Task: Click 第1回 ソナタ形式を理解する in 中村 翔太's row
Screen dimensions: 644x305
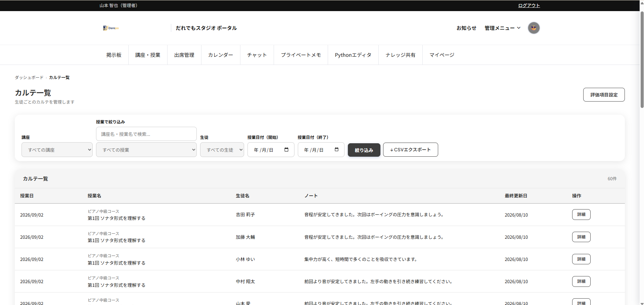Action: (x=117, y=285)
